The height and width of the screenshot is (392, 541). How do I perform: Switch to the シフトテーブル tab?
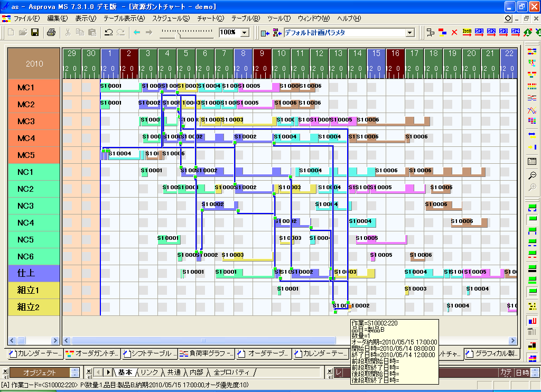pyautogui.click(x=150, y=353)
